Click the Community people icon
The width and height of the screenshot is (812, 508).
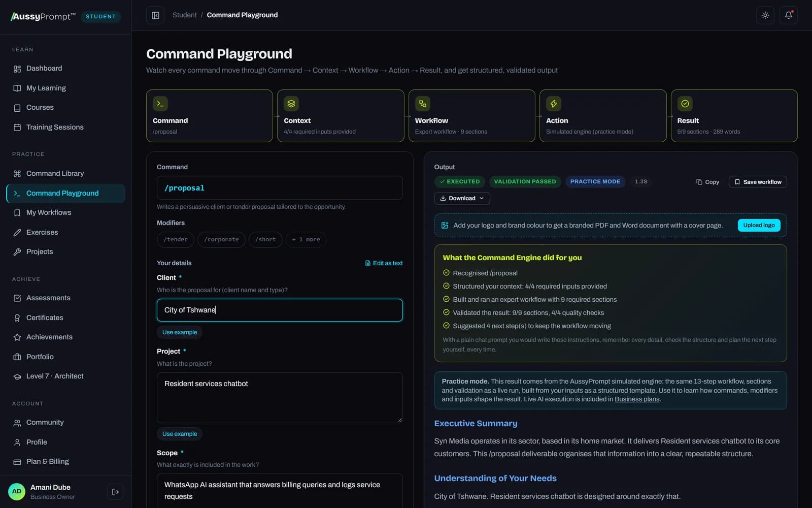pos(17,423)
